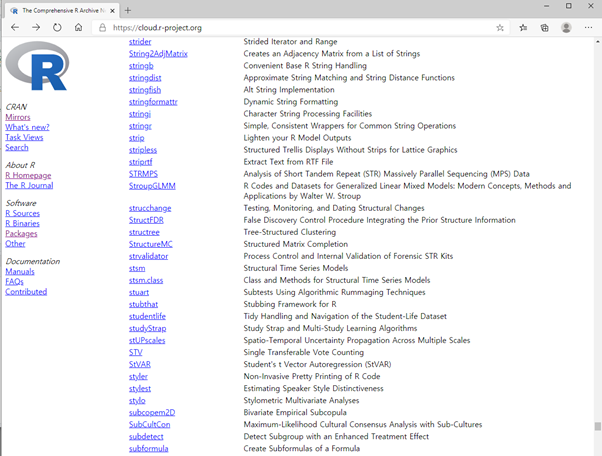The height and width of the screenshot is (456, 602).
Task: Open the stringi package link
Action: pyautogui.click(x=140, y=114)
